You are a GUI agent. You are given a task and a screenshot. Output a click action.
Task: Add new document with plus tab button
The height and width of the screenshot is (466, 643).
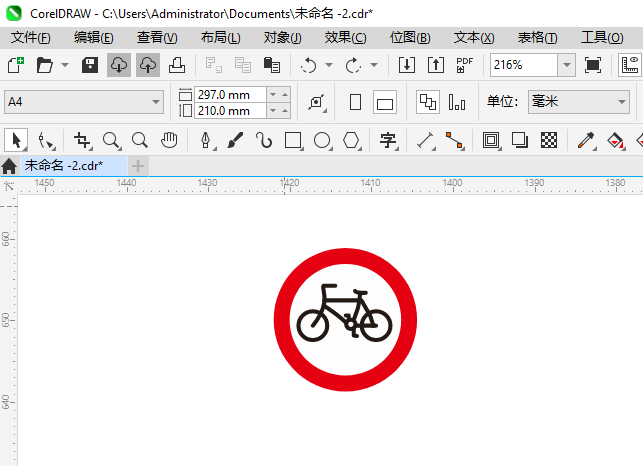138,166
